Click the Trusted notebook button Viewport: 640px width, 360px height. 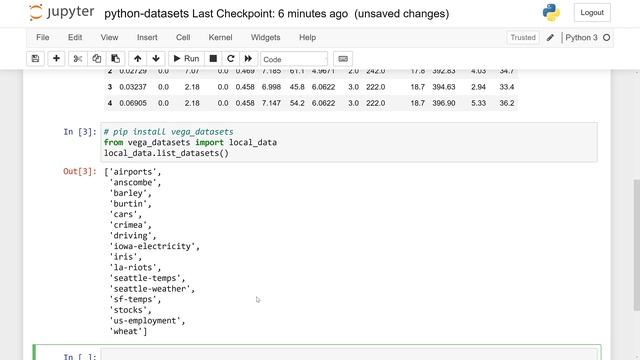[523, 38]
